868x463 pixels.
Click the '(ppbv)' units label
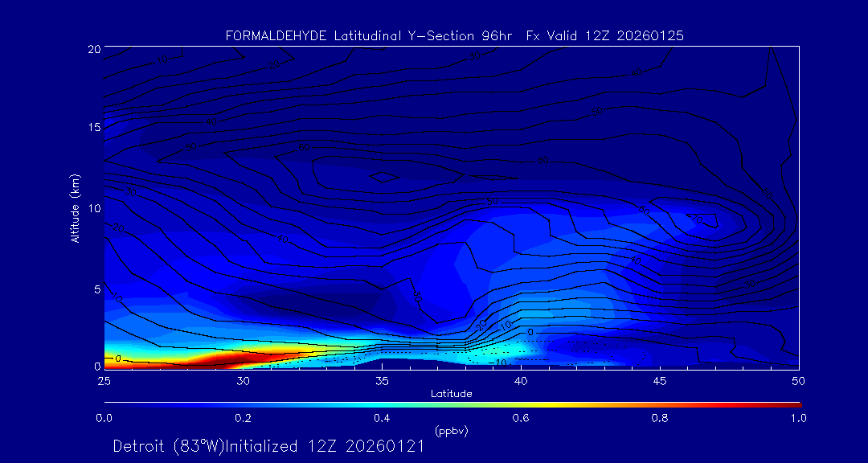(x=452, y=432)
